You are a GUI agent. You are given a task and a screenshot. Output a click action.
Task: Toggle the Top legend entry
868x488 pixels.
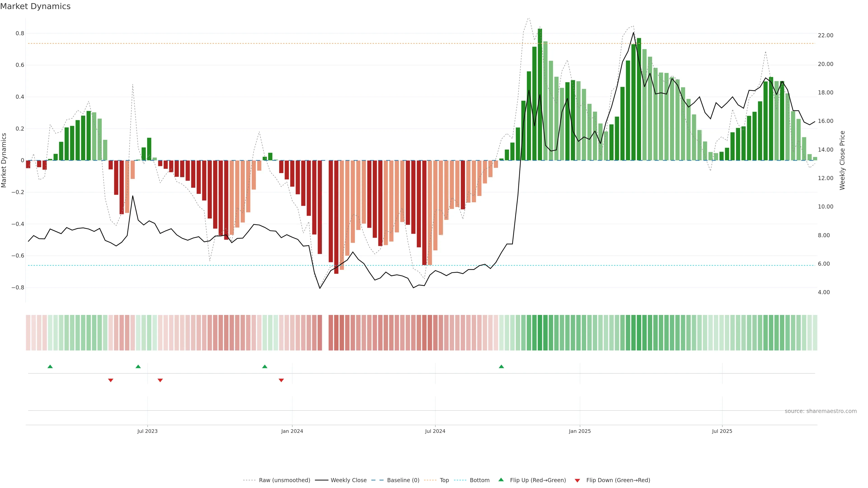coord(444,480)
